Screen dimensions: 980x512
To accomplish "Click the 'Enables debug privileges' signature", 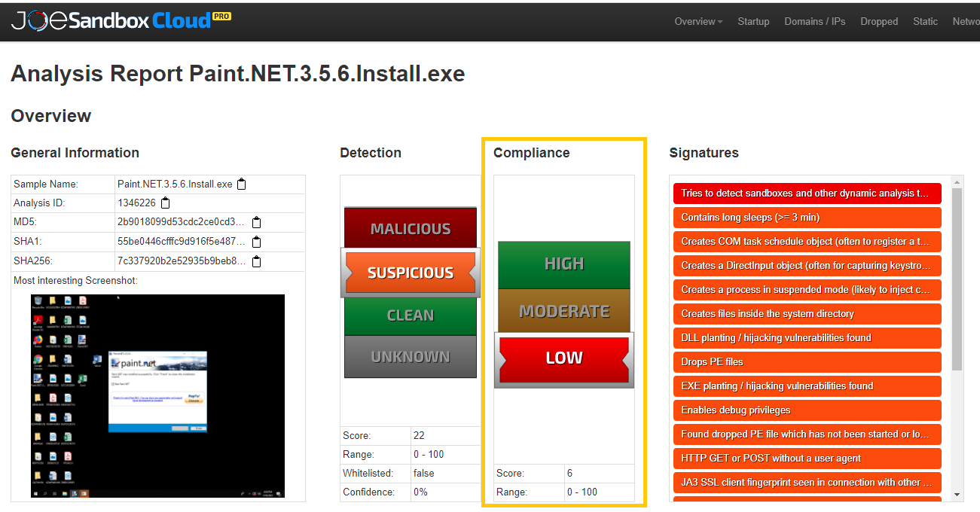I will pos(806,410).
